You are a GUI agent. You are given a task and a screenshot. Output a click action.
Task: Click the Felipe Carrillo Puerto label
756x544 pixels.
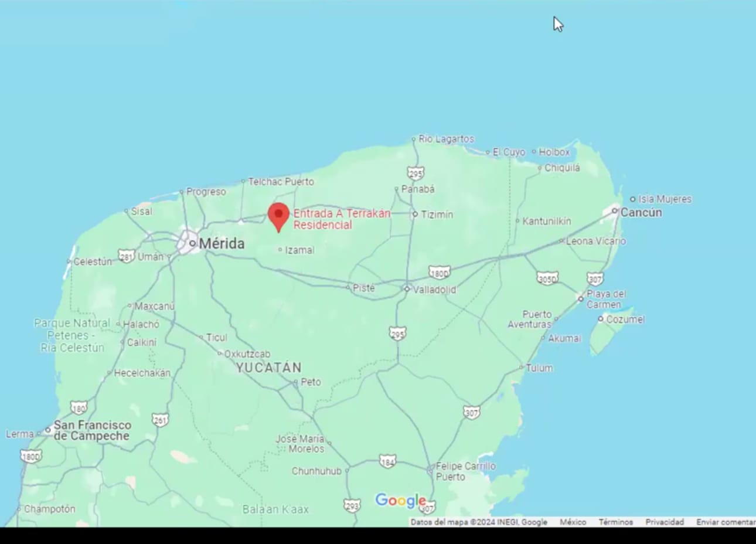465,471
